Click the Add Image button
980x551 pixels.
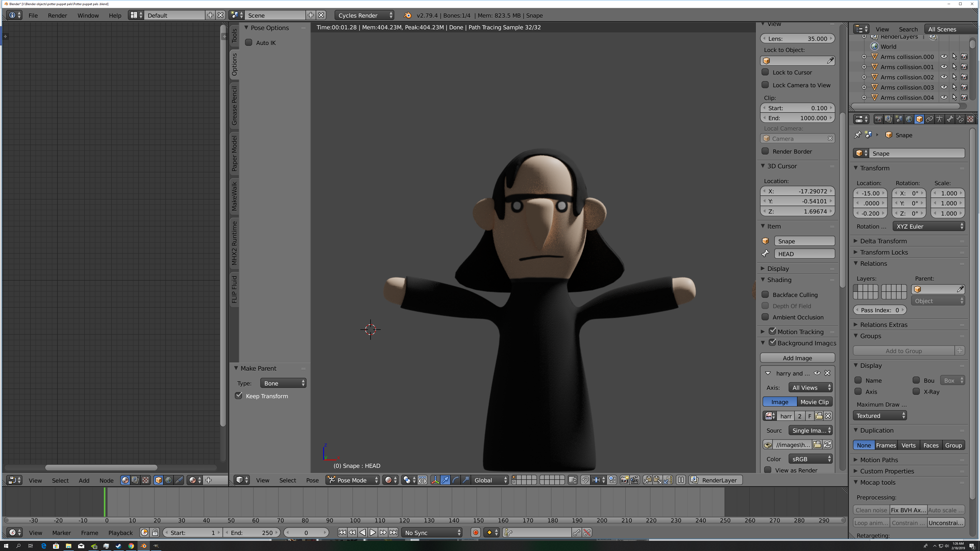coord(797,358)
